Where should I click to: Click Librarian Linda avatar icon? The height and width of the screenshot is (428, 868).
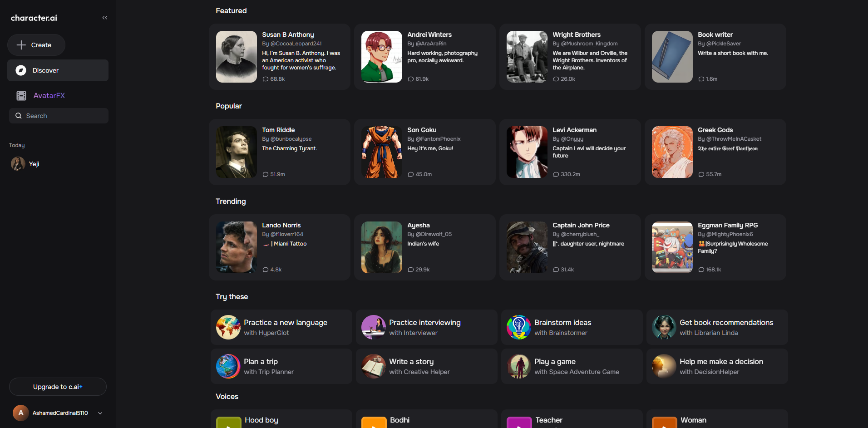coord(664,327)
